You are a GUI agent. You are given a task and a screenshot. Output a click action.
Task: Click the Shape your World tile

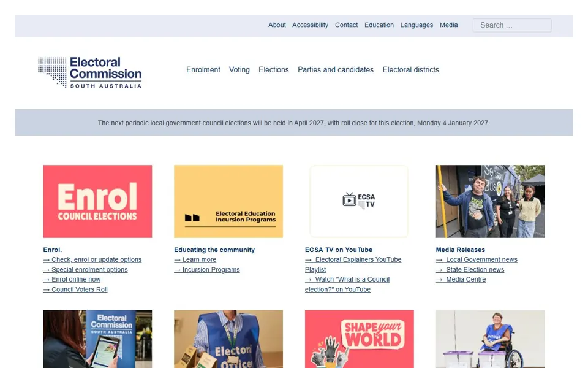coord(360,339)
